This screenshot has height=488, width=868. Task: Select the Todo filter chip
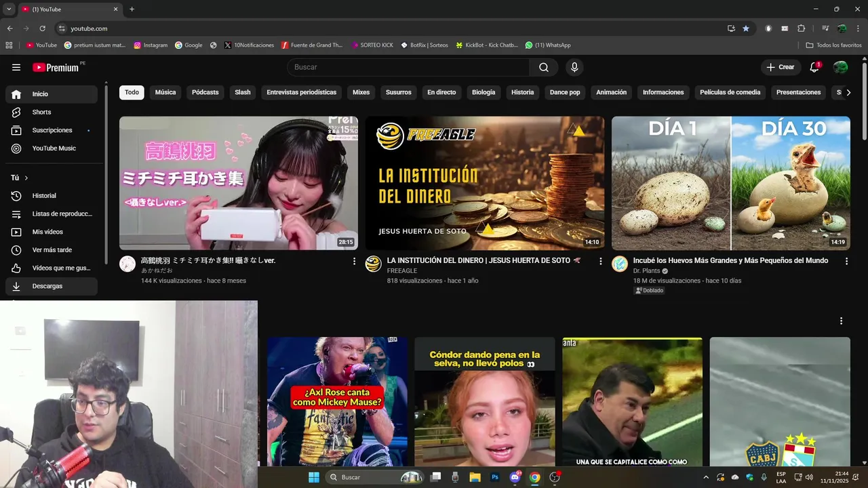coord(132,92)
